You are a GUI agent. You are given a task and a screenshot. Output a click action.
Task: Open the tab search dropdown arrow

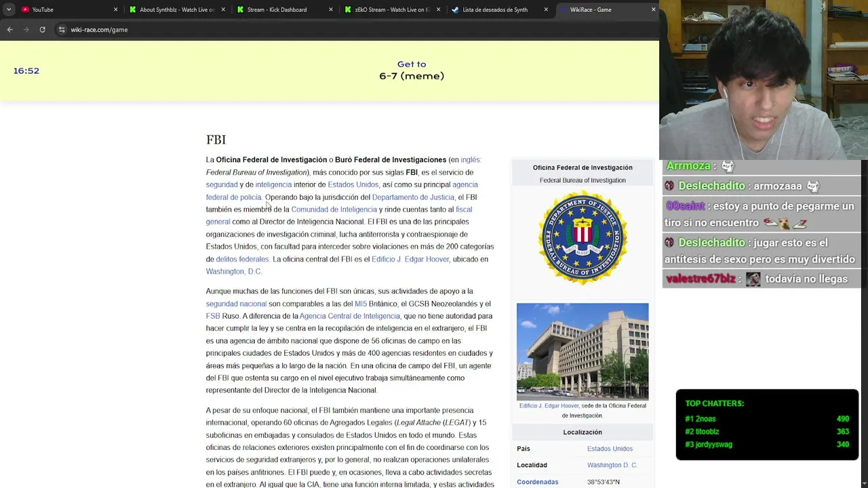click(8, 9)
